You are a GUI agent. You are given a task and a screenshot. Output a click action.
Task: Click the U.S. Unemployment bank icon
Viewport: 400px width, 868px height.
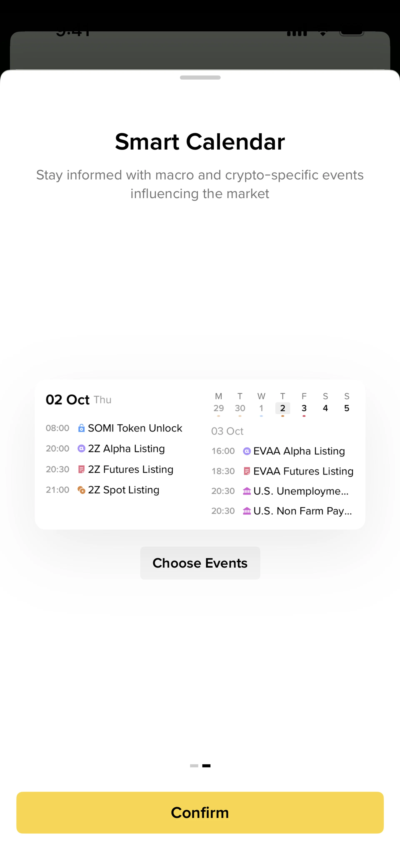(x=247, y=491)
